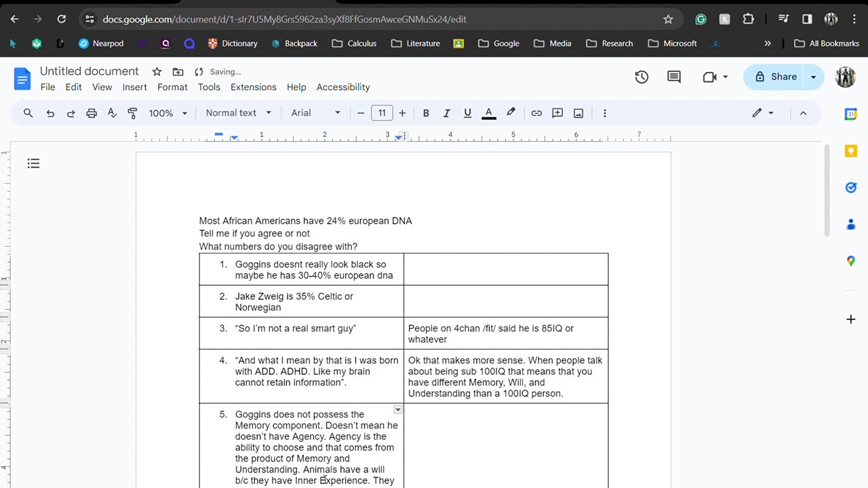Toggle Bold formatting

tap(426, 113)
